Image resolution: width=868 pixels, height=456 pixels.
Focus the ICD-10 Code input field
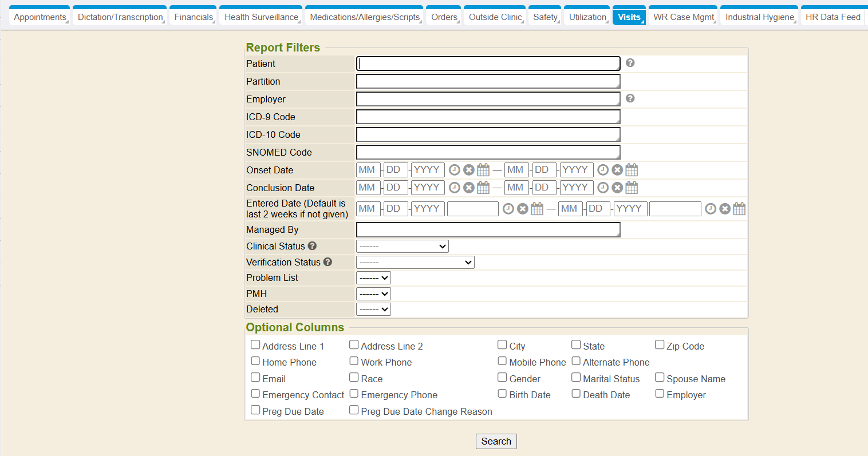tap(488, 135)
